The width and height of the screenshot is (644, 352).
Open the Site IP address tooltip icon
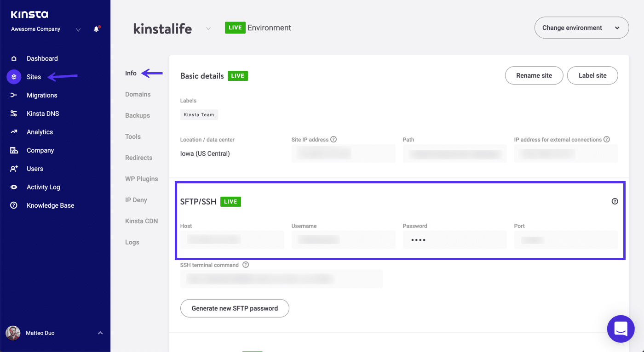[333, 139]
